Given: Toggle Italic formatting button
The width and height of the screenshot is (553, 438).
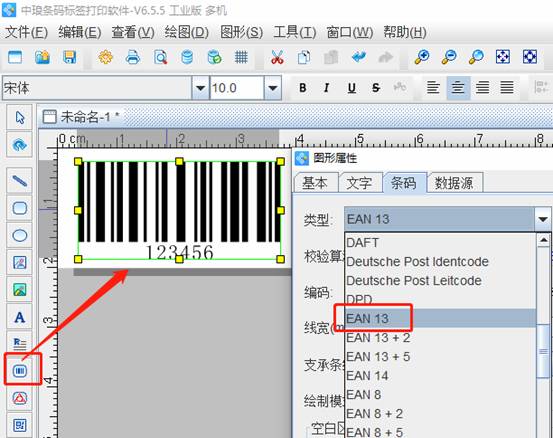Looking at the screenshot, I should click(327, 87).
